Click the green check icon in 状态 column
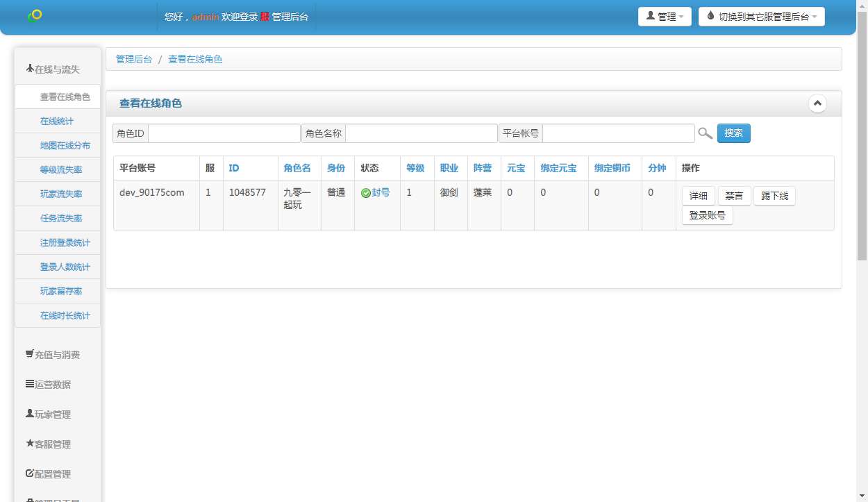 (x=365, y=192)
